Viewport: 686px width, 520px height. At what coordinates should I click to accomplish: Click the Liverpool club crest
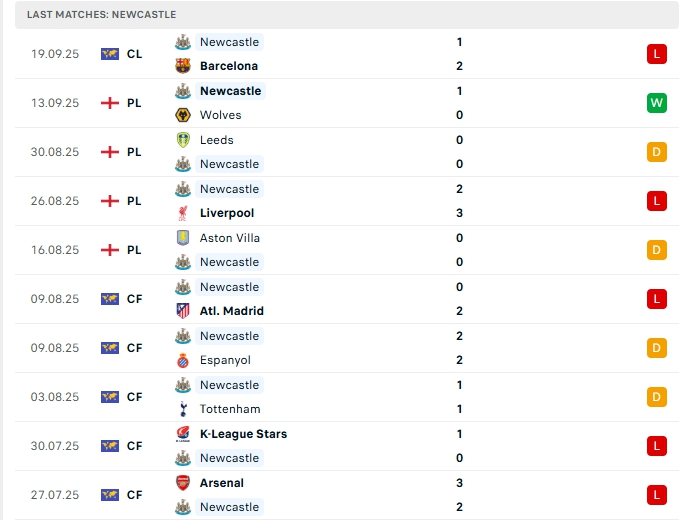click(x=183, y=213)
